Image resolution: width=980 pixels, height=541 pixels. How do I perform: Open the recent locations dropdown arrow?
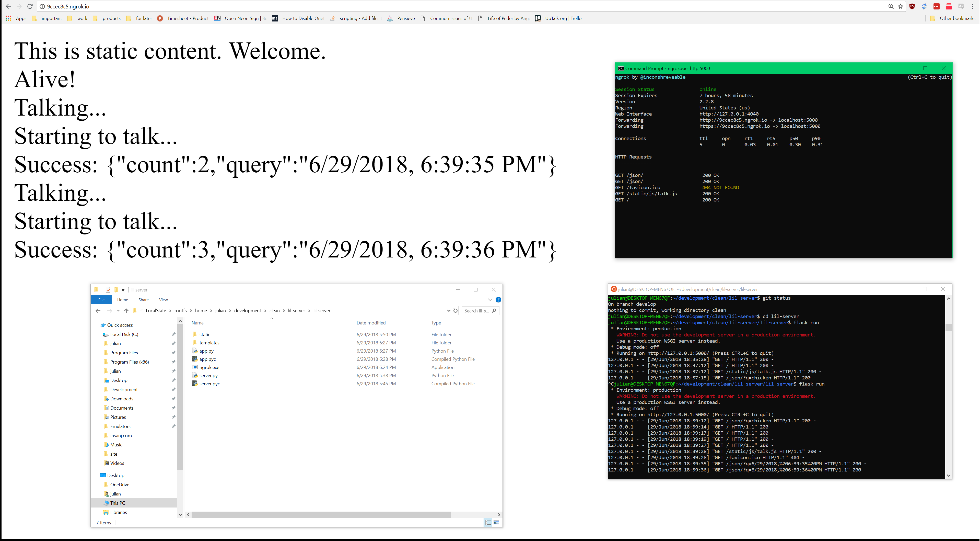[118, 311]
